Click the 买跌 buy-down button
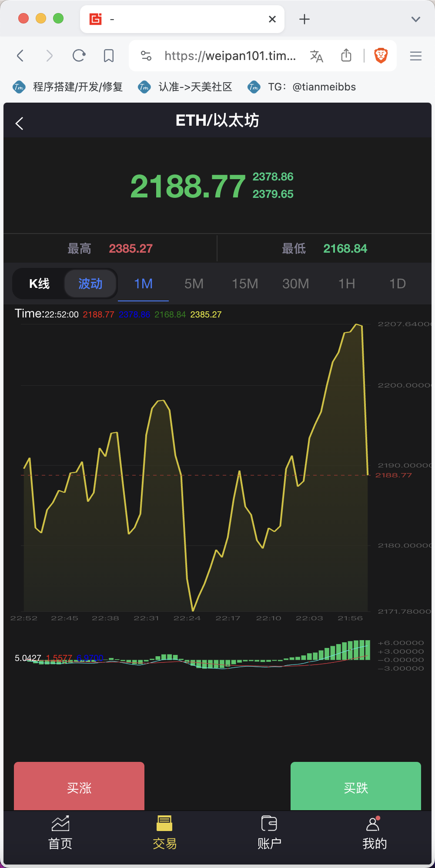 356,786
